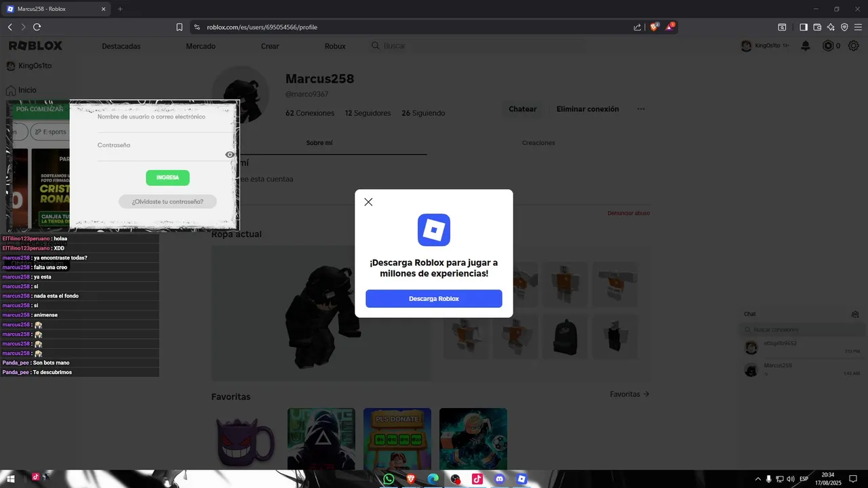Click the KingOs1to sidebar profile

[29, 66]
